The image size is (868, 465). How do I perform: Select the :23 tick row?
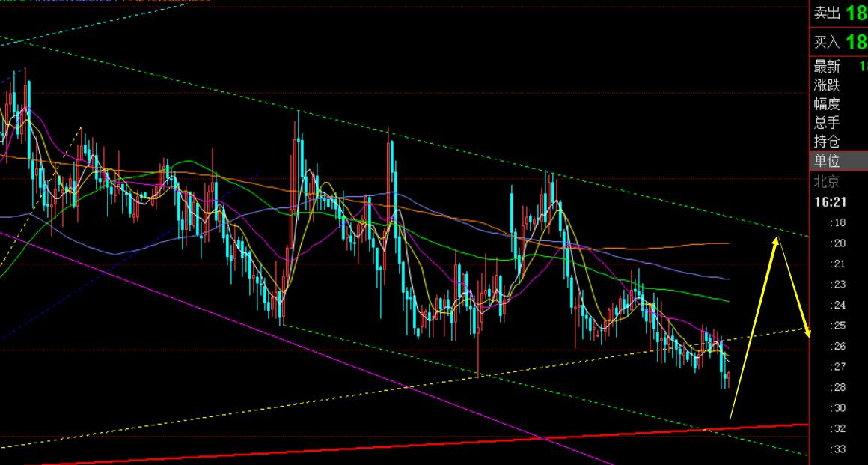pyautogui.click(x=839, y=285)
